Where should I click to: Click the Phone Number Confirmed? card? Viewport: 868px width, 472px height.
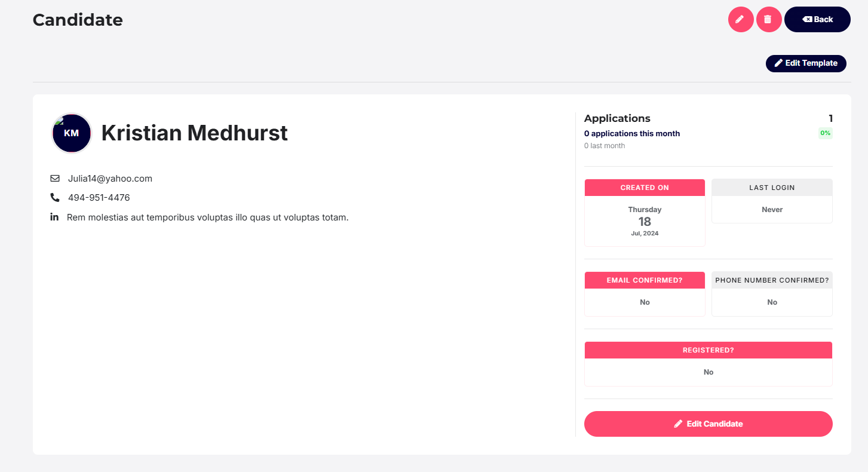pyautogui.click(x=772, y=294)
